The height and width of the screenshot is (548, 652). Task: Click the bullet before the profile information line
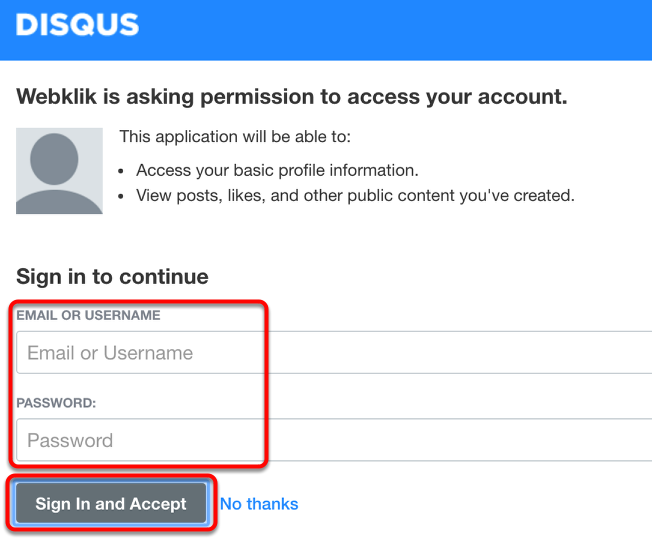pyautogui.click(x=122, y=171)
